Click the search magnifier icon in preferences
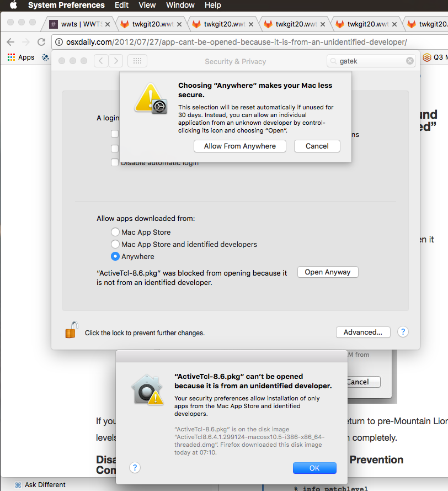 point(333,61)
